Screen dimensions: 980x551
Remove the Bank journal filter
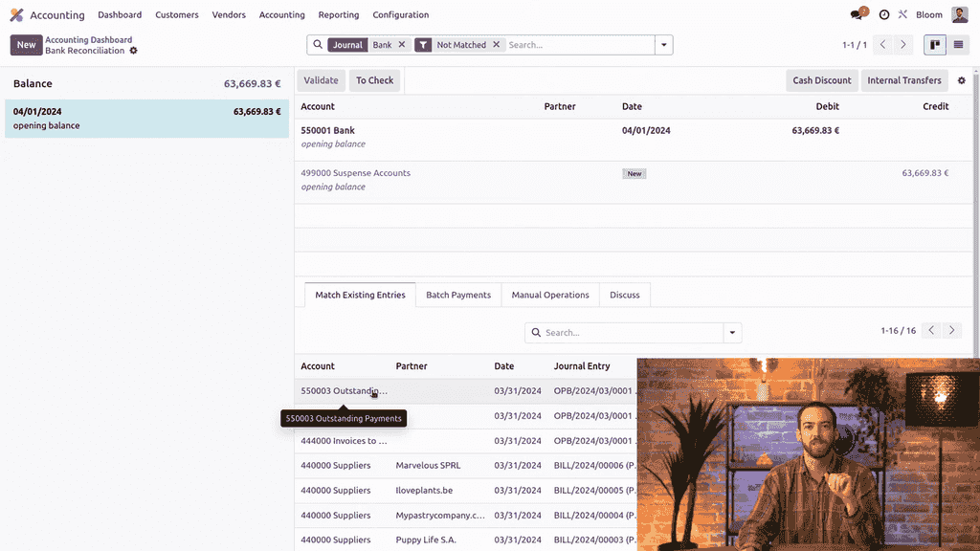[x=402, y=45]
